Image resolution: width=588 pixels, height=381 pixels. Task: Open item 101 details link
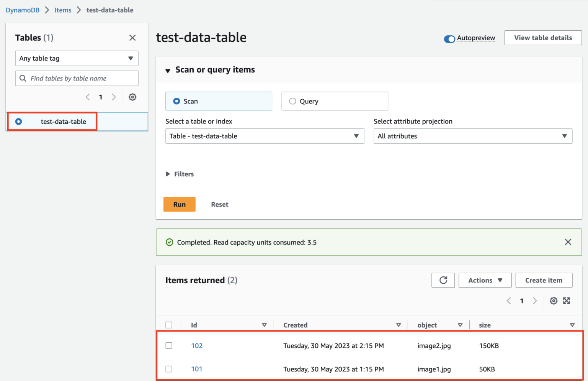pyautogui.click(x=197, y=369)
